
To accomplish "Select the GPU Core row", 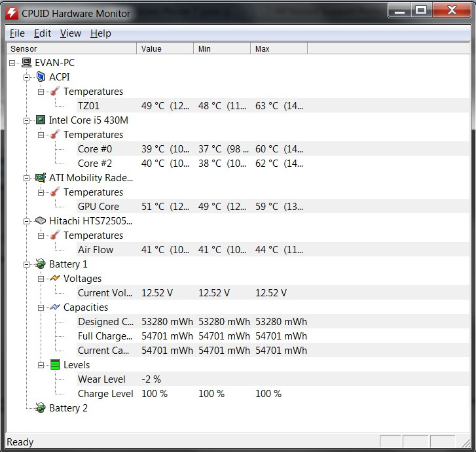I will click(273, 206).
